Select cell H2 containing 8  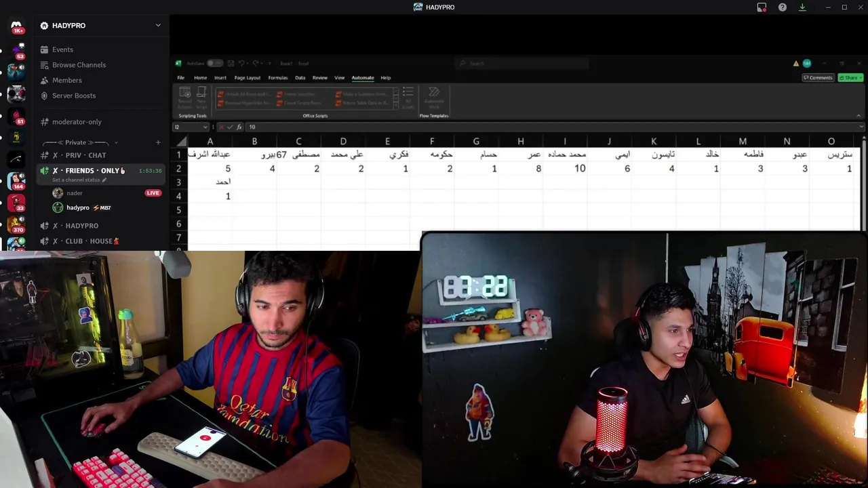click(521, 168)
